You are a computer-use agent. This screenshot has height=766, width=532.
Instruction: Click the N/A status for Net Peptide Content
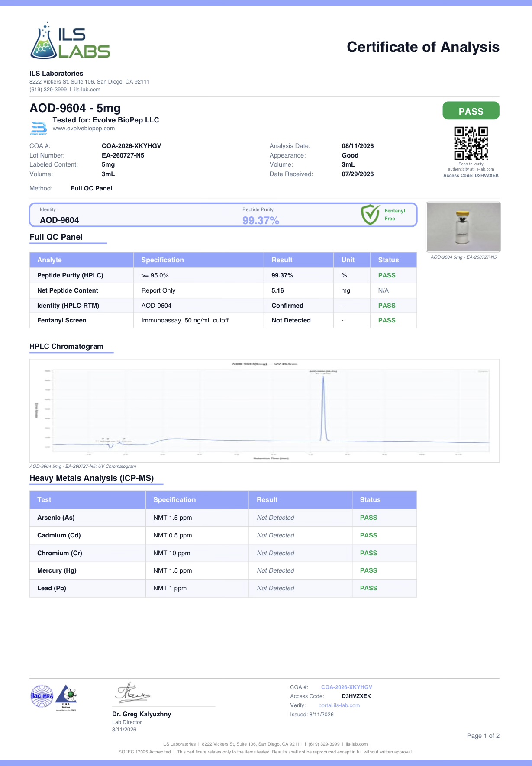pyautogui.click(x=383, y=290)
